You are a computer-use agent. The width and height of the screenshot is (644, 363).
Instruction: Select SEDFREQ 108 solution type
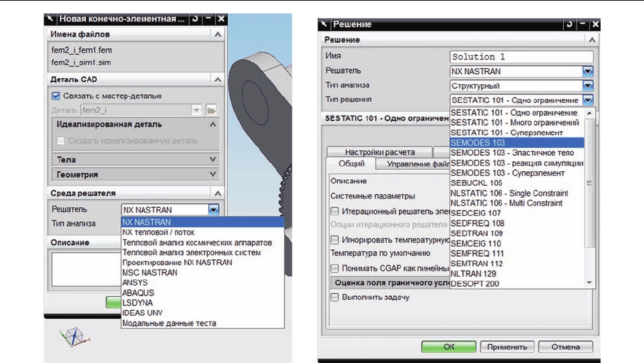click(x=517, y=223)
